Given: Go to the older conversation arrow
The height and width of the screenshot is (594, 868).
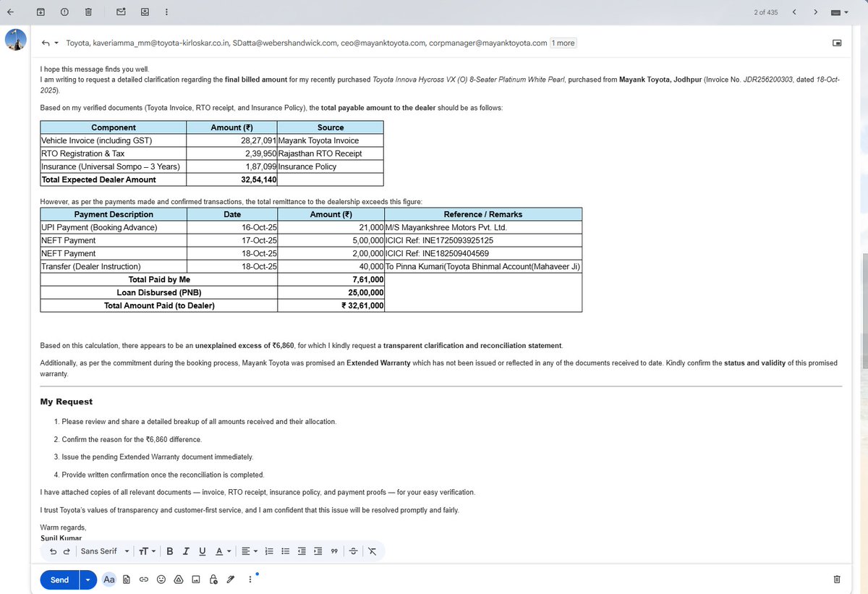Looking at the screenshot, I should pos(816,12).
